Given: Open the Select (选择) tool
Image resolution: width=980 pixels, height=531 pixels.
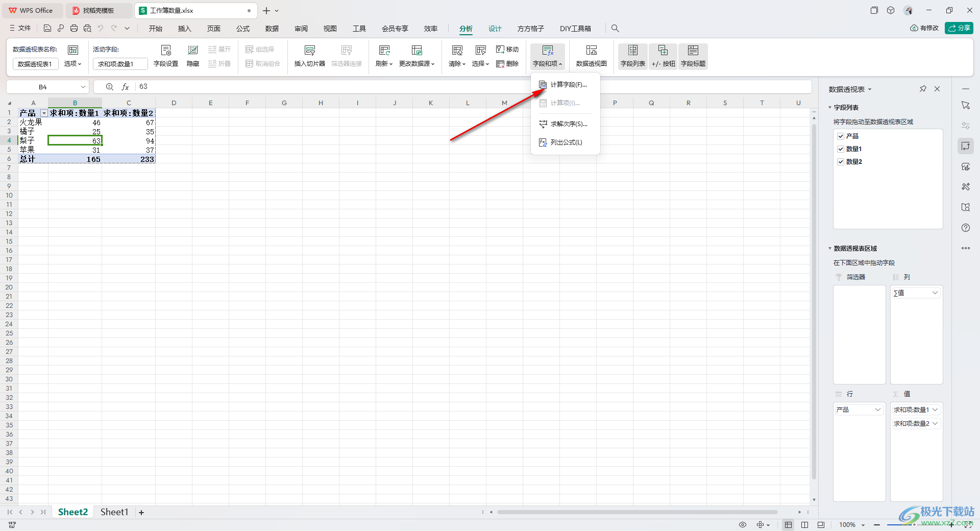Looking at the screenshot, I should (480, 56).
